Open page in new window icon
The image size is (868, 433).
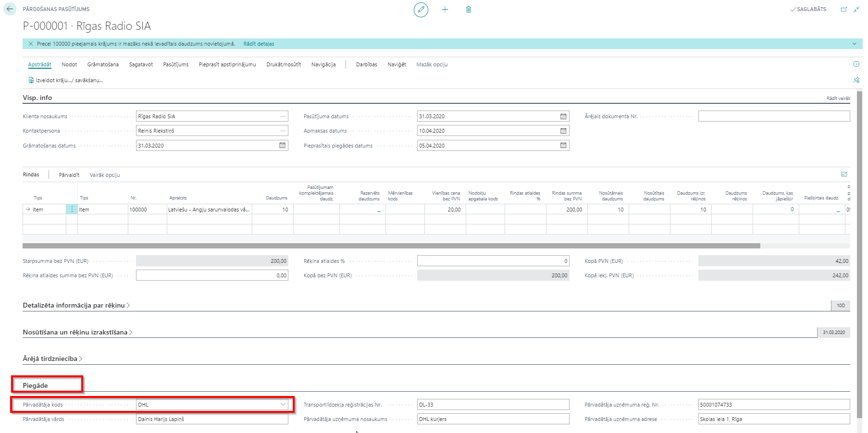(x=843, y=9)
